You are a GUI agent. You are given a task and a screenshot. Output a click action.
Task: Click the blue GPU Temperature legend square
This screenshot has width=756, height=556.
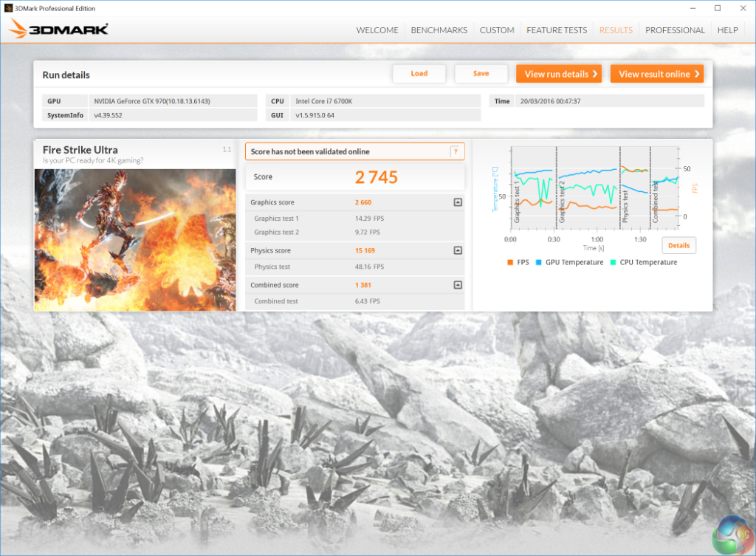[538, 262]
